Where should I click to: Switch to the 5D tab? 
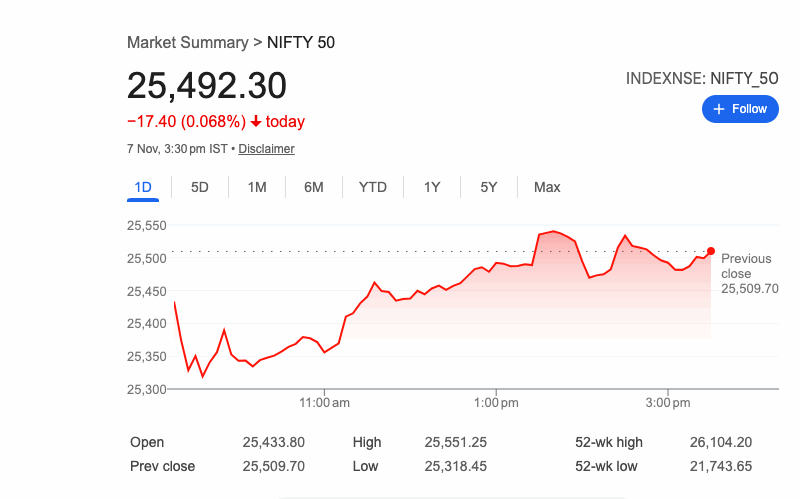pos(200,187)
